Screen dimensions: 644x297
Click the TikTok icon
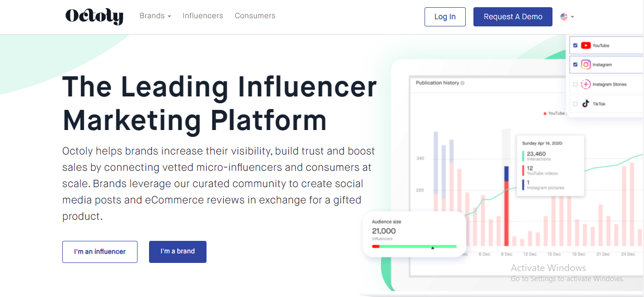click(586, 104)
